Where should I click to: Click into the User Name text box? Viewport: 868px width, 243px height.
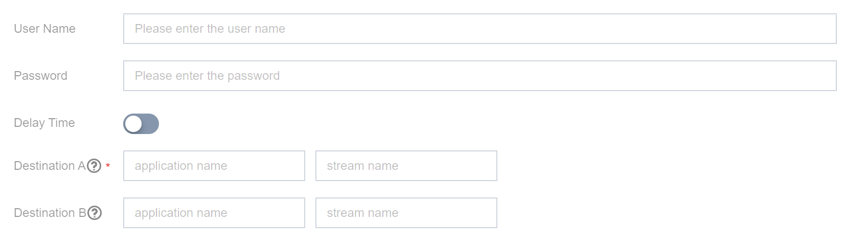479,29
